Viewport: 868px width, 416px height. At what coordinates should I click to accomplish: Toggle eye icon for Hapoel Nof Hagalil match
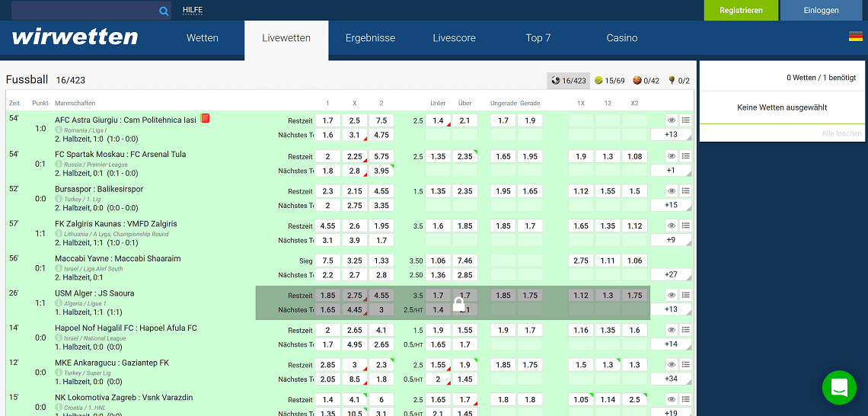click(672, 330)
